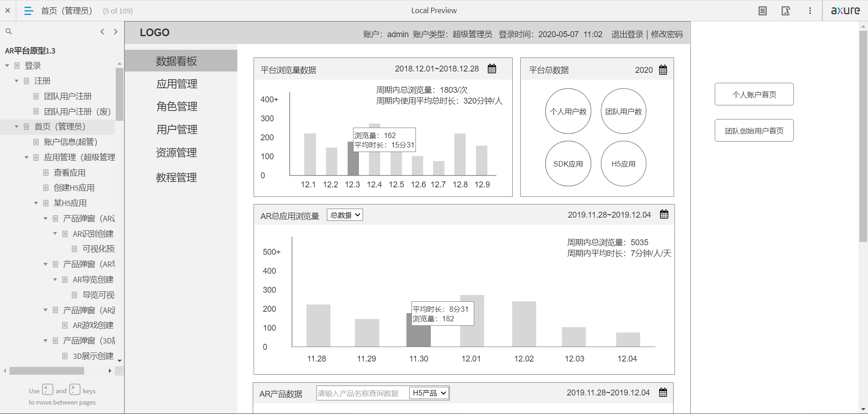This screenshot has height=414, width=868.
Task: Select 资源管理 in side menu
Action: tap(176, 152)
